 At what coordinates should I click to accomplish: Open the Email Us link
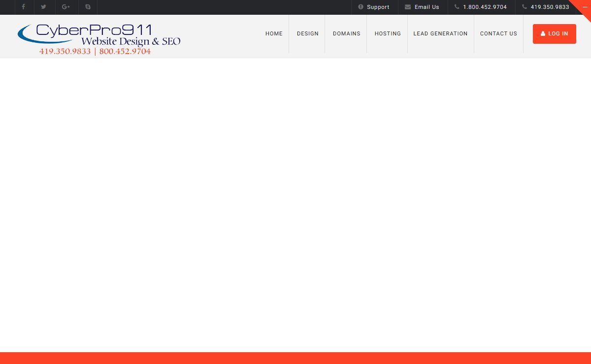[422, 7]
